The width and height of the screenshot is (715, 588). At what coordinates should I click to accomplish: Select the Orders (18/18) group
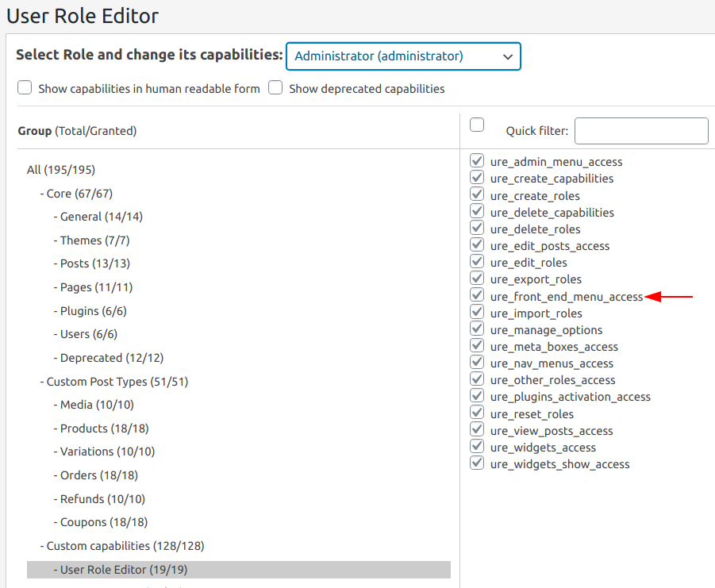click(96, 475)
